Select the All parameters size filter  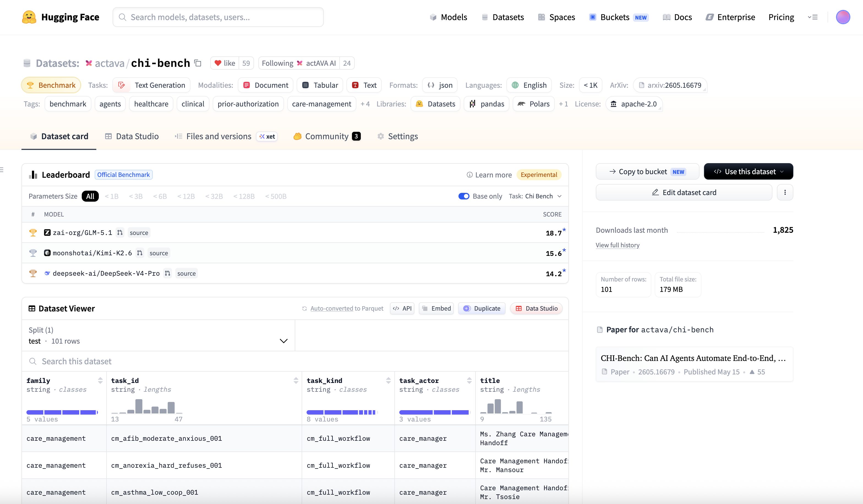[x=90, y=196]
